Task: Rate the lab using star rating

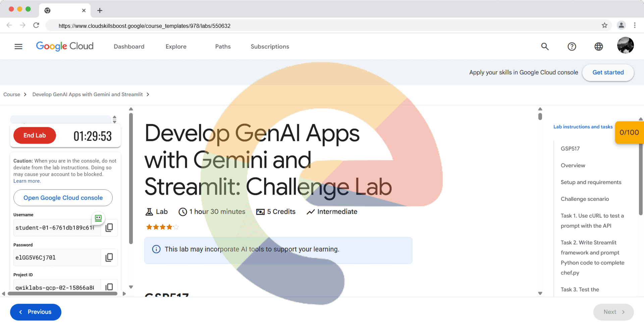Action: tap(162, 227)
